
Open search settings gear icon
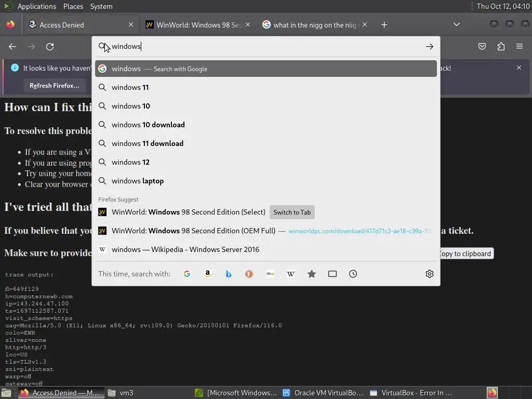(430, 274)
